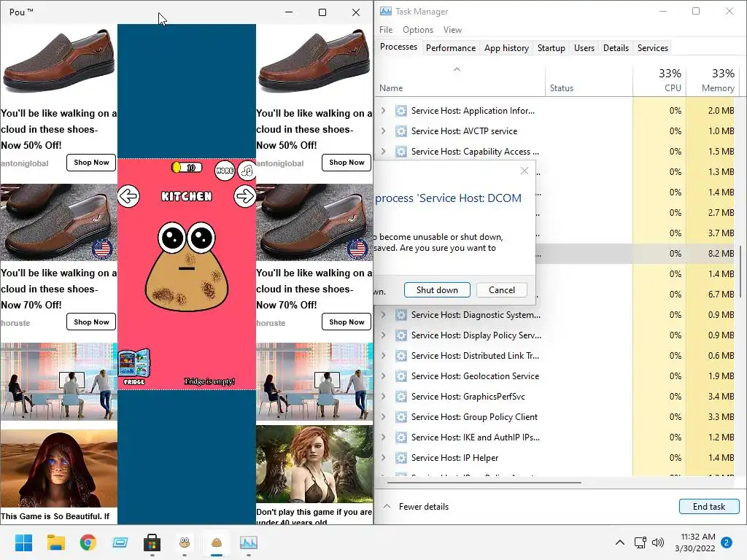Sort processes by CPU column header

pyautogui.click(x=659, y=80)
